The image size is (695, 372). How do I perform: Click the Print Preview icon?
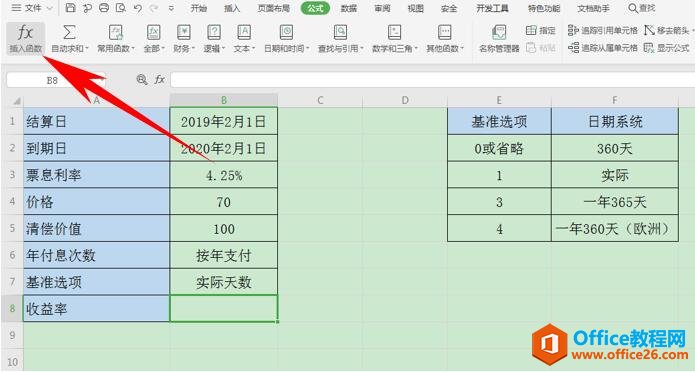coord(121,8)
